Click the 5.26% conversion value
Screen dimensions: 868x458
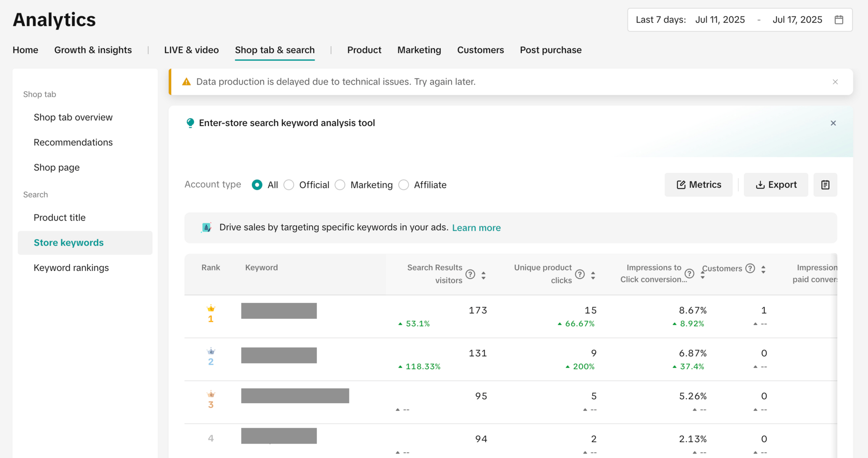pos(693,397)
